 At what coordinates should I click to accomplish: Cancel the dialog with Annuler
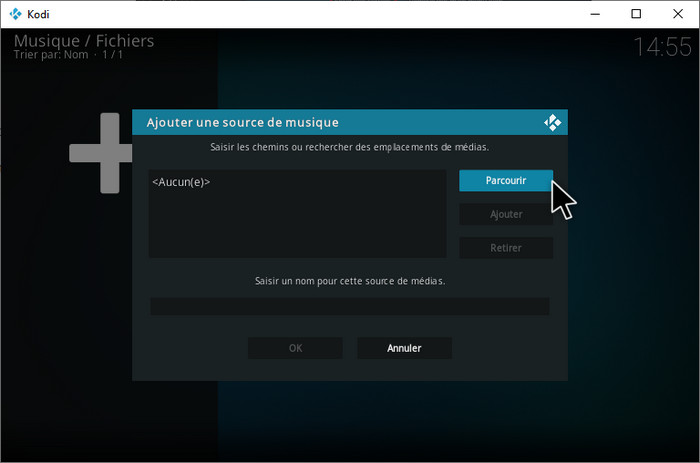click(x=404, y=348)
